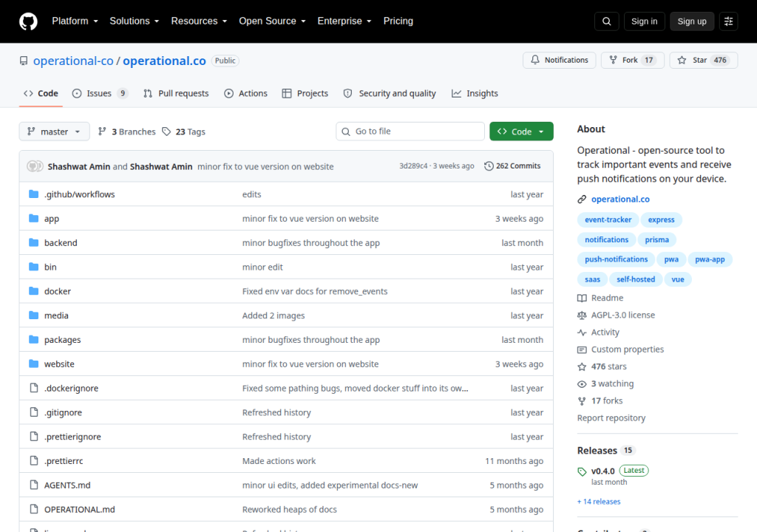
Task: Expand the Solutions menu
Action: click(x=135, y=21)
